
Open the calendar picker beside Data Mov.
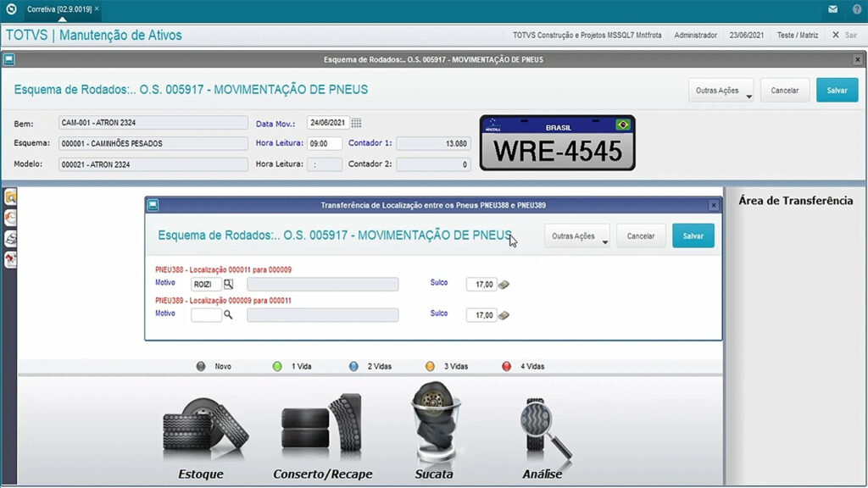click(x=356, y=123)
